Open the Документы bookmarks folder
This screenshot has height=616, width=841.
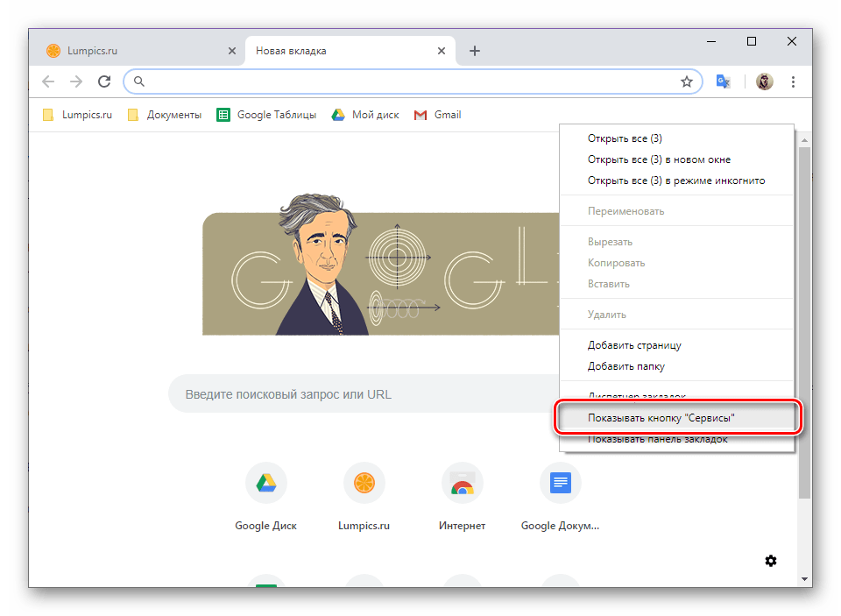[165, 115]
